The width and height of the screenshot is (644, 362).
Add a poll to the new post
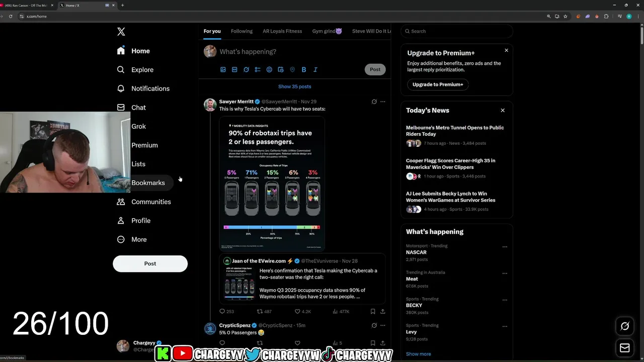pos(258,69)
